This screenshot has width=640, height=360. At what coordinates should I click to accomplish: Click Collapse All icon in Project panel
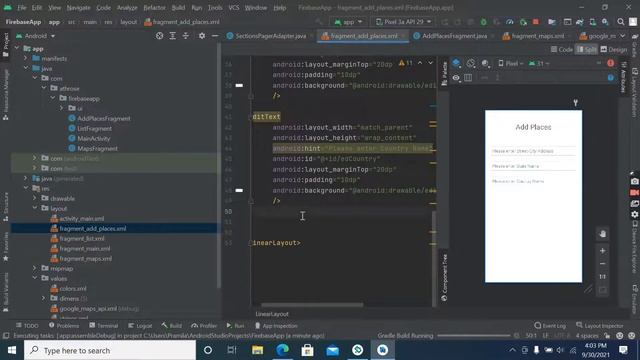coord(186,36)
